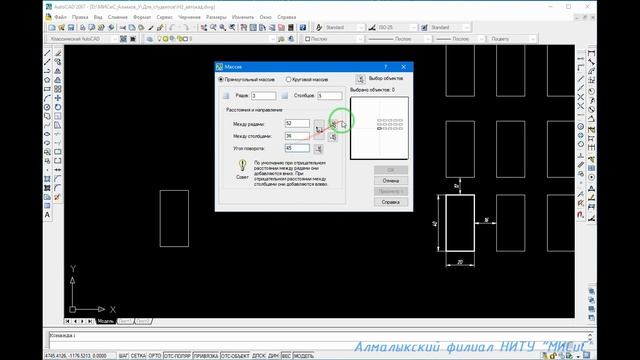The height and width of the screenshot is (360, 640).
Task: Toggle СЕТКА grid display in status bar
Action: [138, 356]
